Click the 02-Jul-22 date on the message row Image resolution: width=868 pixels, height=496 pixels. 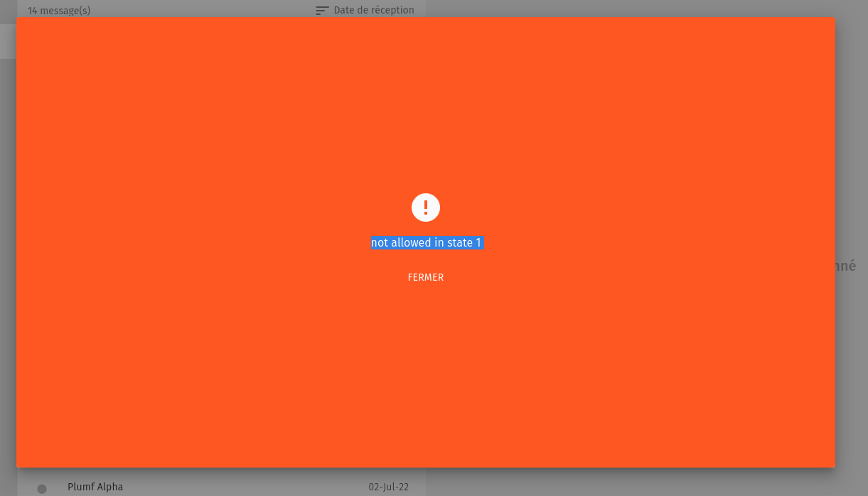tap(388, 487)
